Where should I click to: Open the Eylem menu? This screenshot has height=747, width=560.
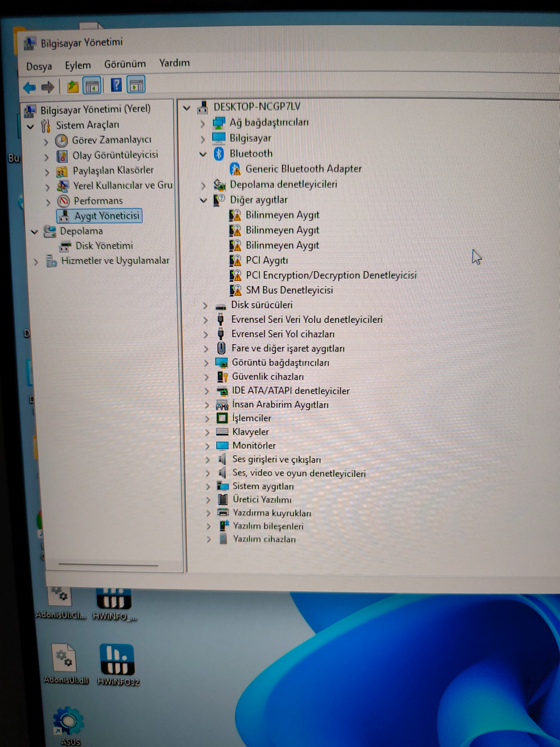[x=78, y=65]
